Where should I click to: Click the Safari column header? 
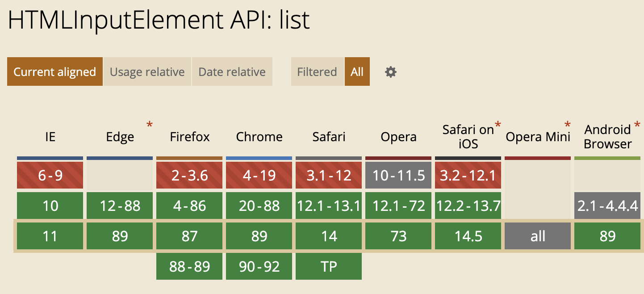tap(329, 137)
